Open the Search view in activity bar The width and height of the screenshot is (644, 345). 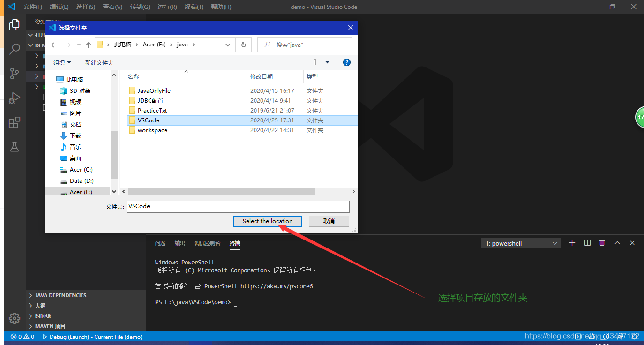[x=15, y=49]
